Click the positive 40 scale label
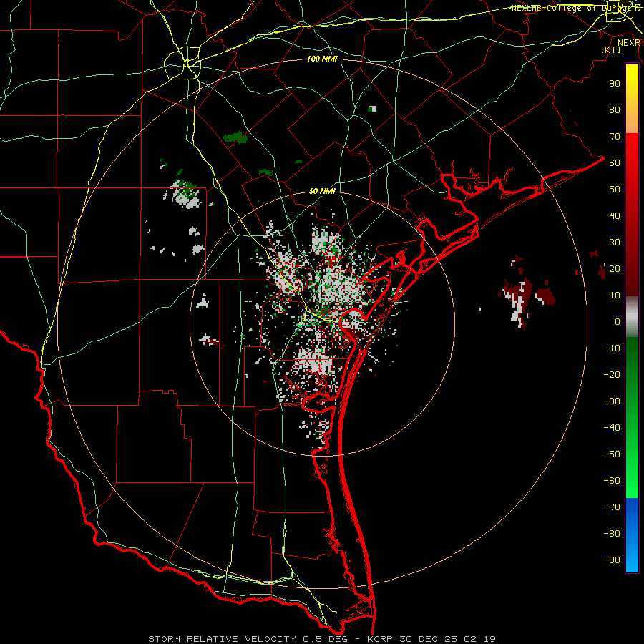 coord(615,216)
